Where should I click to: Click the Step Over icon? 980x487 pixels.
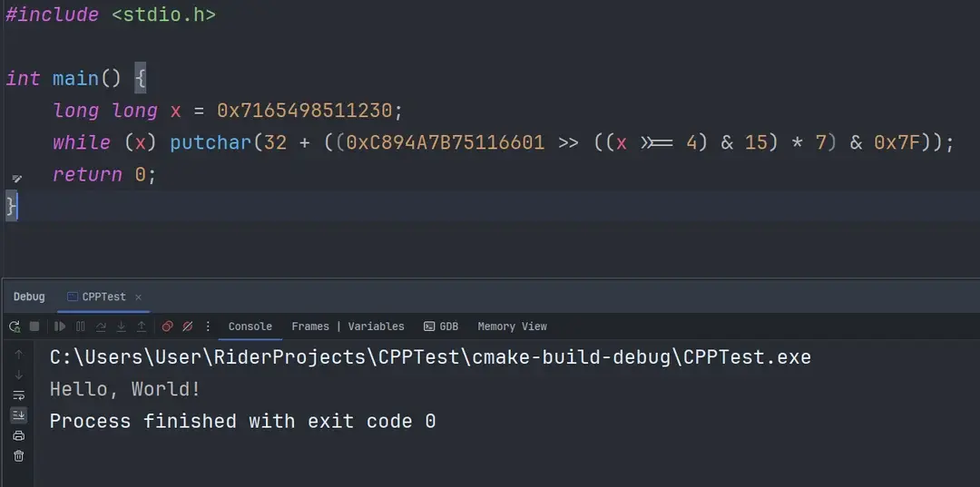pos(101,326)
